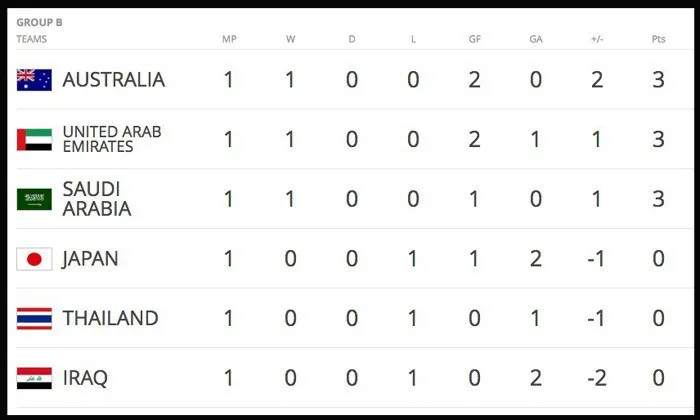
Task: Click the Thailand flag icon
Action: pyautogui.click(x=34, y=319)
